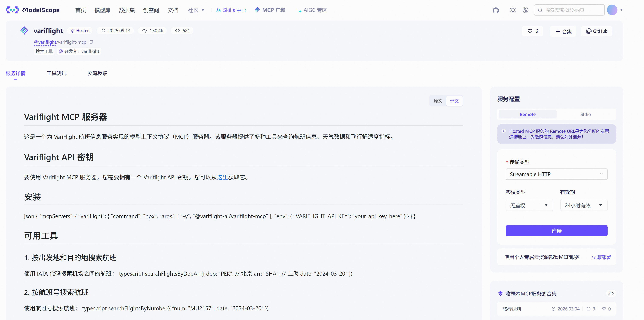Select the Stdio configuration mode
Screen dimensions: 644x320
[x=585, y=114]
